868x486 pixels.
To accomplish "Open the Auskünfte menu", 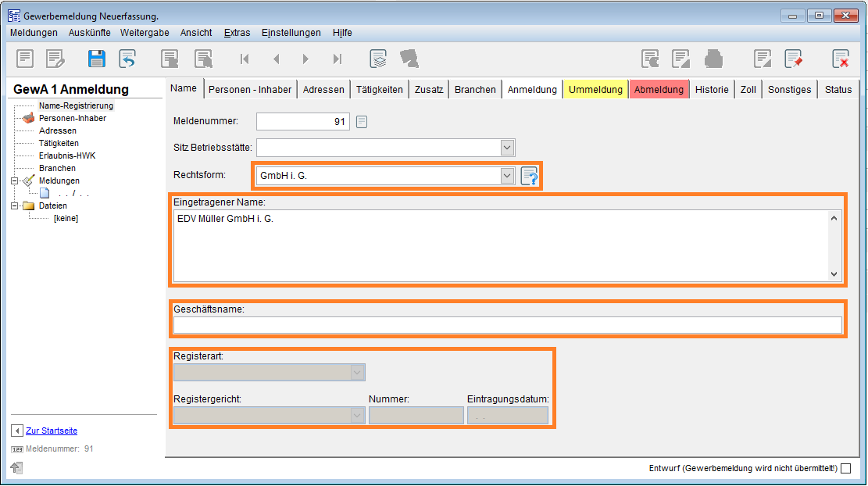I will tap(89, 33).
